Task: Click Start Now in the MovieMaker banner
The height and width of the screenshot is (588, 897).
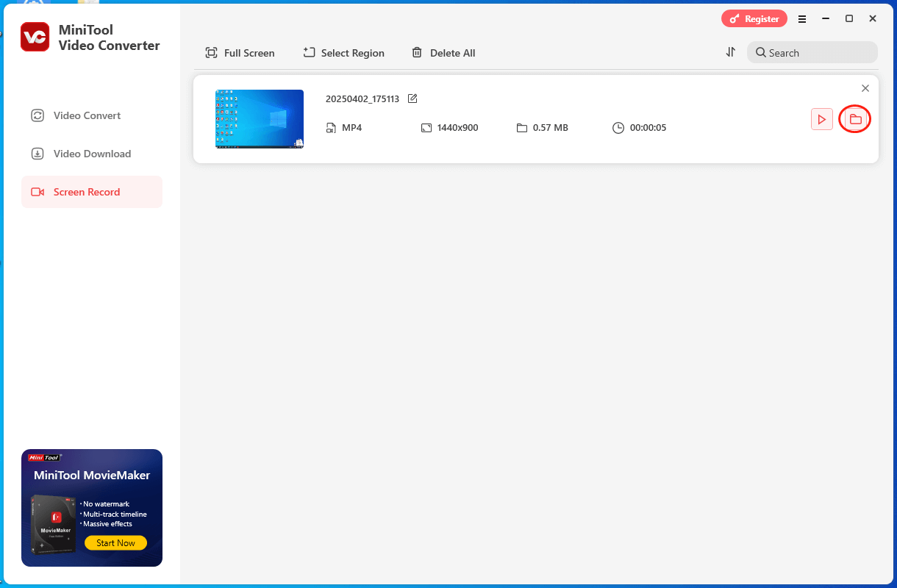Action: pyautogui.click(x=115, y=542)
